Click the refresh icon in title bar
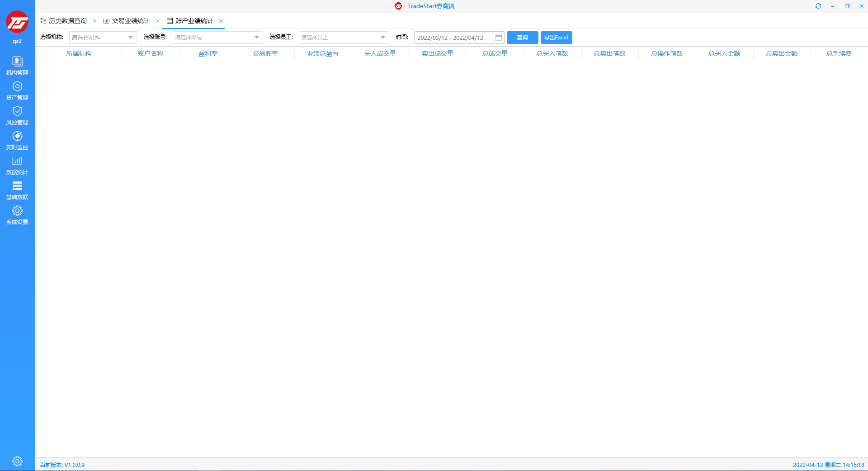Image resolution: width=868 pixels, height=471 pixels. point(818,6)
